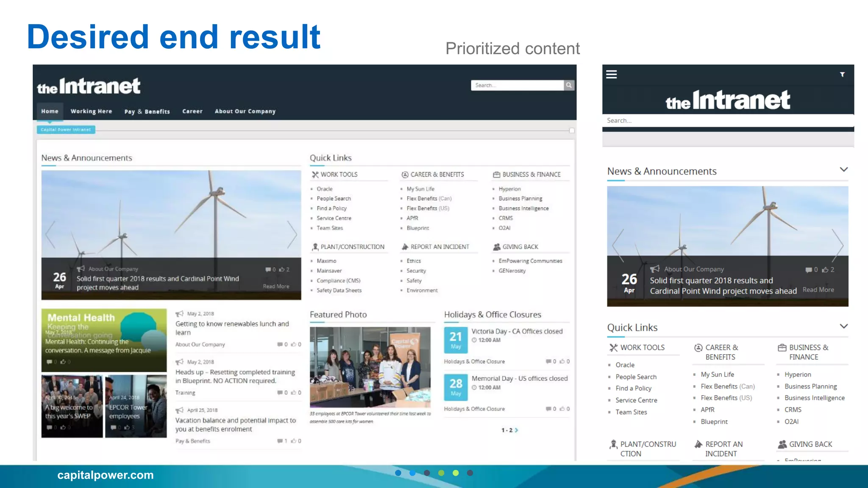Click the Giving Back icon in mobile Quick Links
868x488 pixels.
pyautogui.click(x=782, y=444)
